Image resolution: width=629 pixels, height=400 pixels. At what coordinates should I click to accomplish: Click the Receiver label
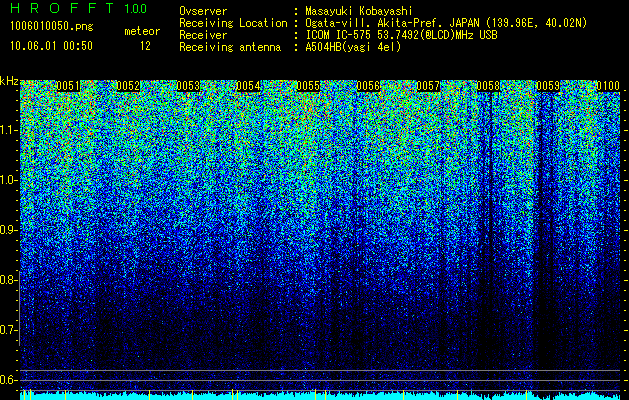click(x=203, y=35)
